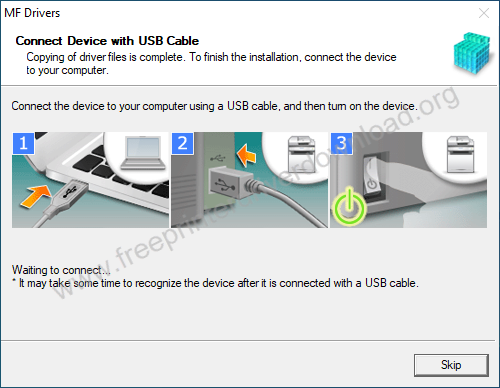Select the blue step 3 number badge

341,143
